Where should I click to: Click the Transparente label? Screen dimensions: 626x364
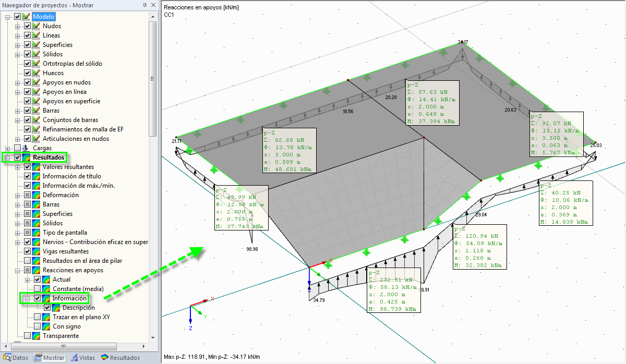61,336
